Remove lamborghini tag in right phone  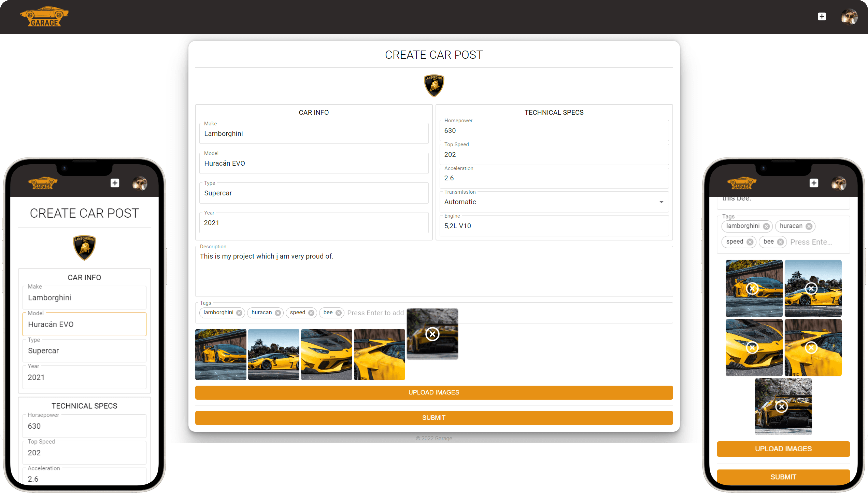[766, 226]
